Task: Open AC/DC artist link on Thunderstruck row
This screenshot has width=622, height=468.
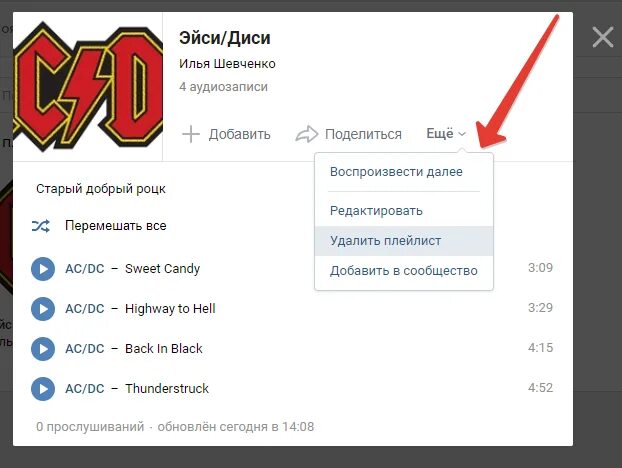Action: point(84,389)
